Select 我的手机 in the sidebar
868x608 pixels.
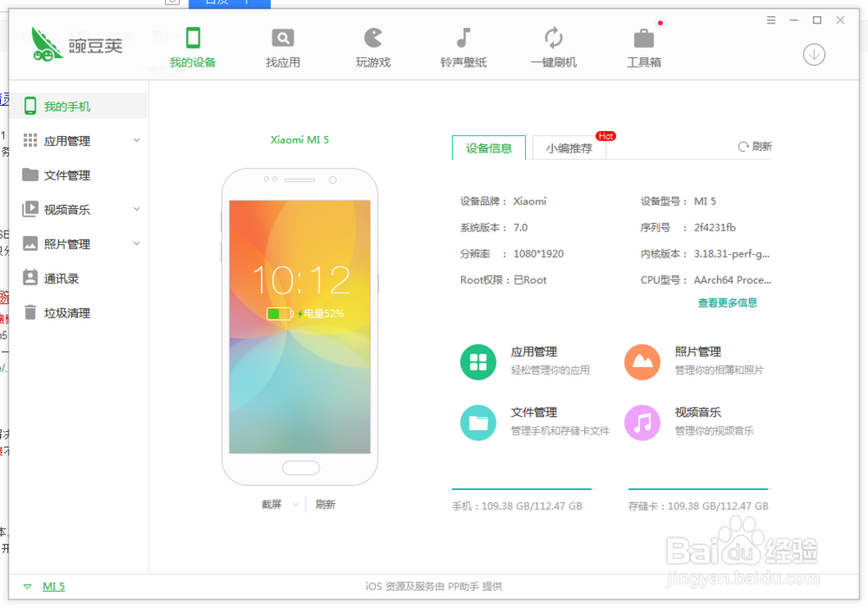(x=79, y=106)
